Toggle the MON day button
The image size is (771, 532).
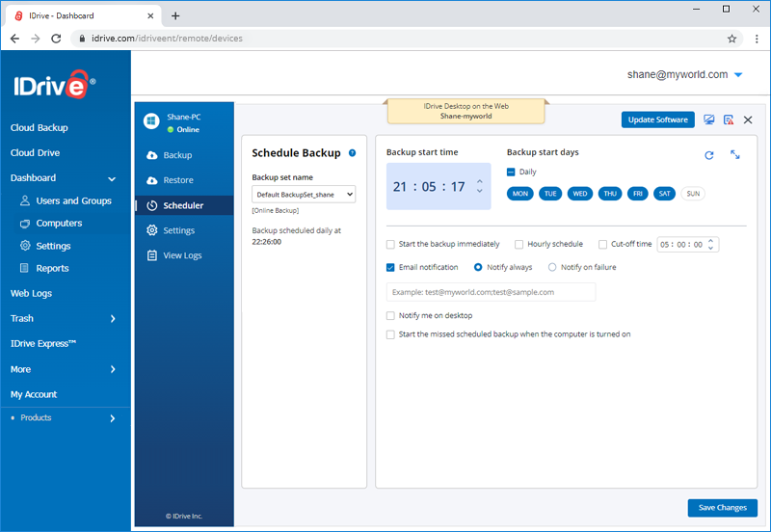coord(519,194)
